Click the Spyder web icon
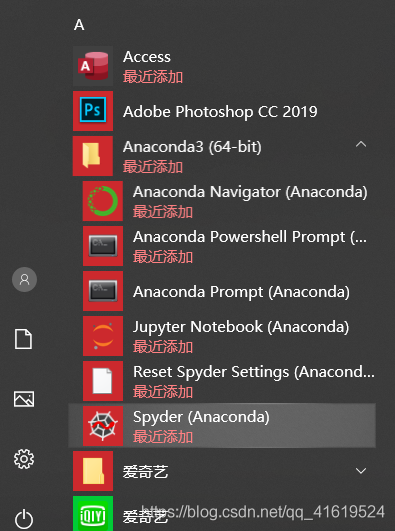The height and width of the screenshot is (531, 395). click(103, 426)
